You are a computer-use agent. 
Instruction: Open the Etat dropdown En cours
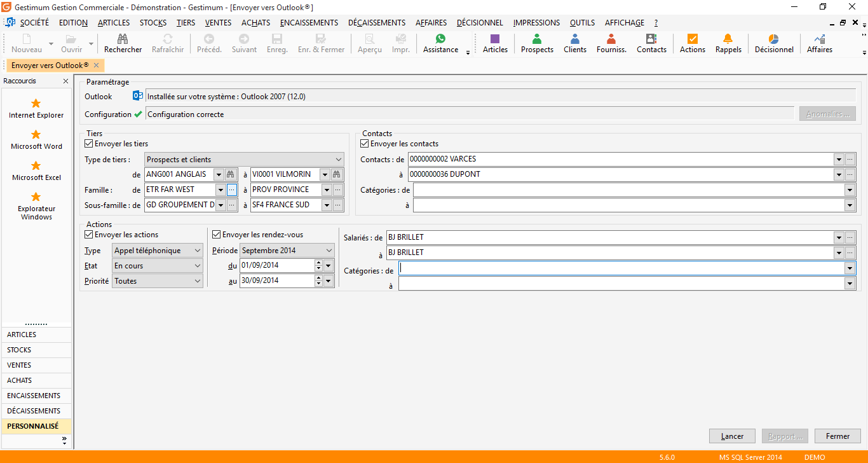[158, 266]
